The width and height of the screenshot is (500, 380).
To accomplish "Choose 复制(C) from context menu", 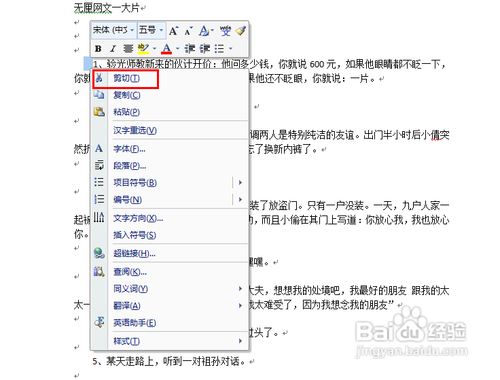I will coord(170,95).
